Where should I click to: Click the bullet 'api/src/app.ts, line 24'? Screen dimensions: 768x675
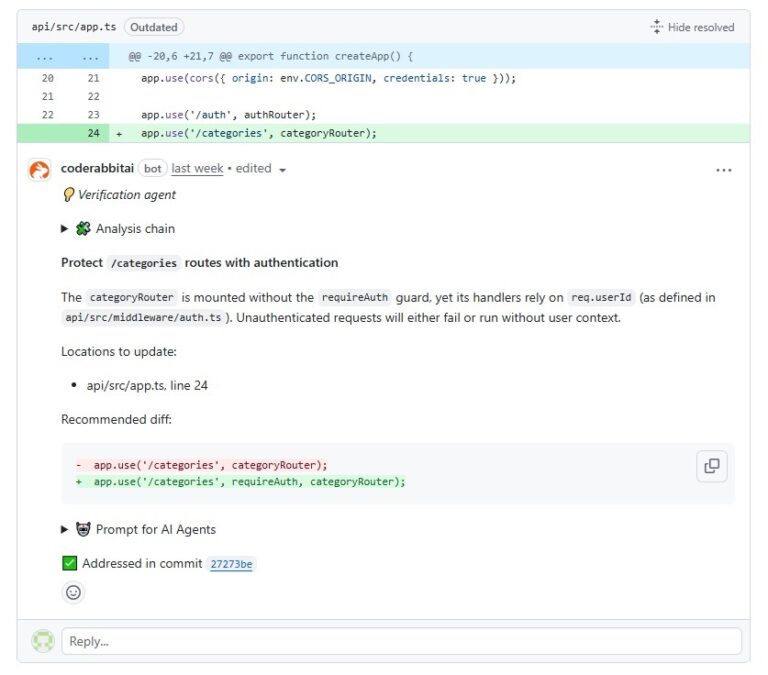click(147, 386)
